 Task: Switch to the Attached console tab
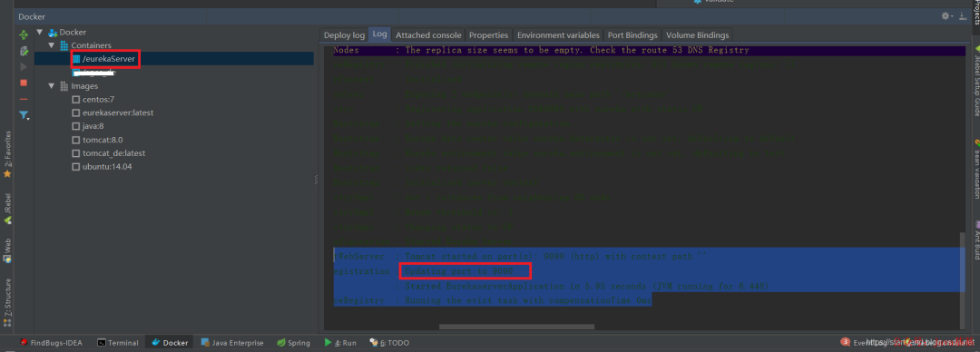(428, 35)
